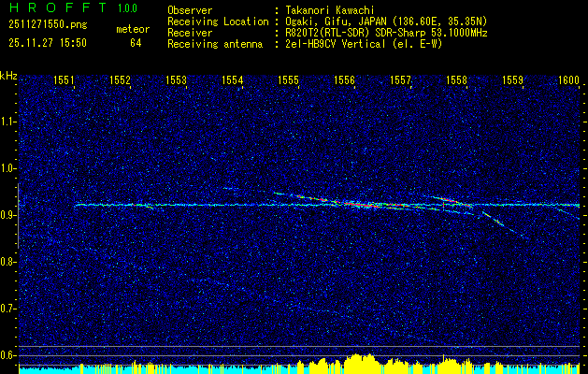Click the 1551 time axis marker
Viewport: 588px width, 374px height.
click(x=64, y=79)
